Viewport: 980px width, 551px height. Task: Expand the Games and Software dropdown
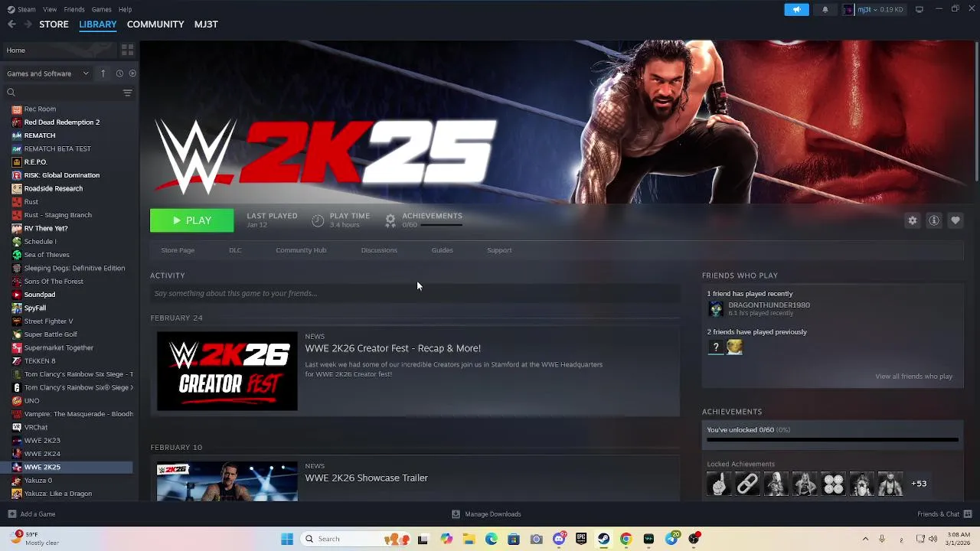tap(47, 73)
